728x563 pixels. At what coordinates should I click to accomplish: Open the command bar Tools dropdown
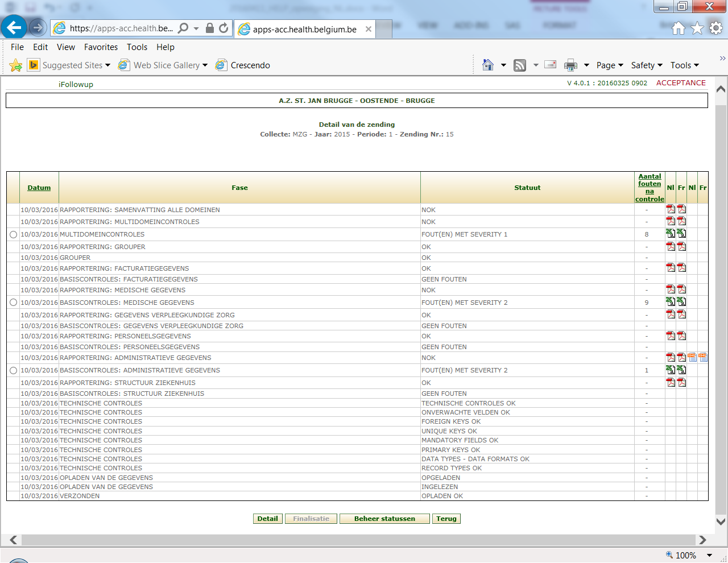click(684, 65)
